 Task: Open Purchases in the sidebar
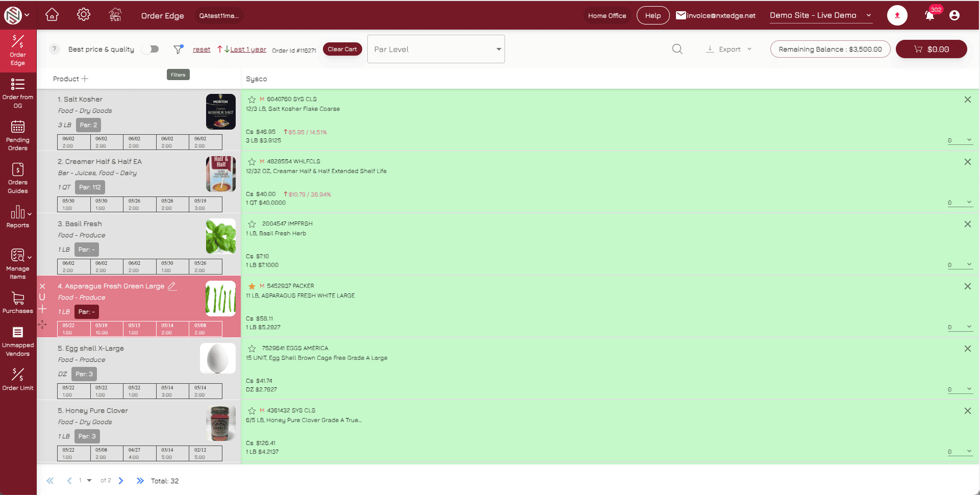(x=18, y=302)
